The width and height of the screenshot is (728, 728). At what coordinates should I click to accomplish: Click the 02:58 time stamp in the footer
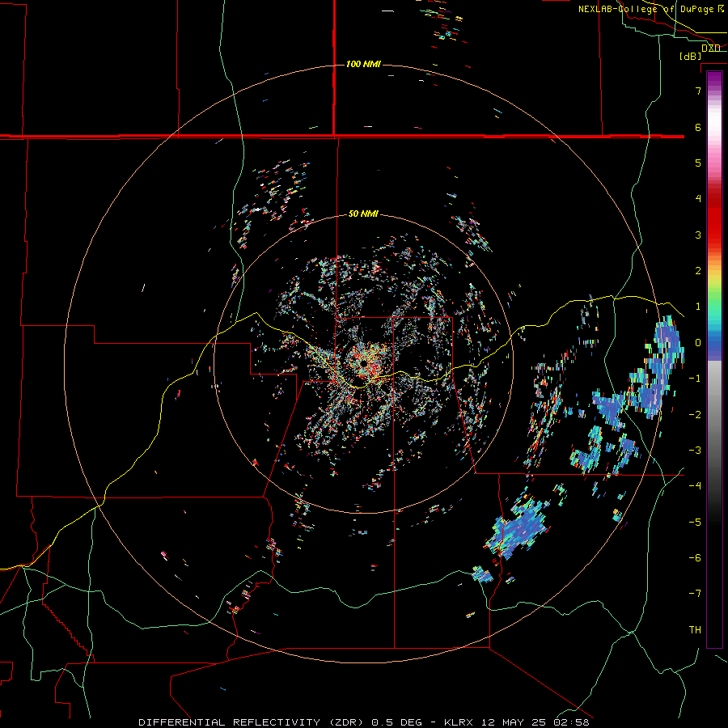[x=572, y=722]
